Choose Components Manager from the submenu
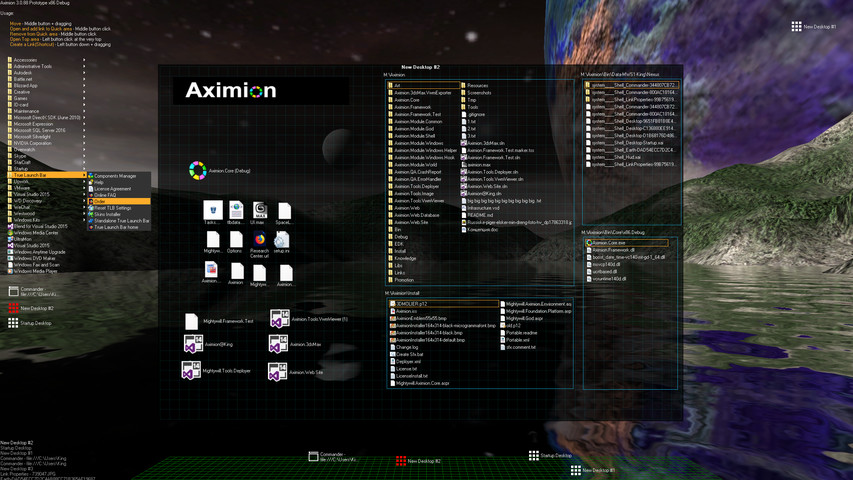Screen dimensions: 853x480 coord(114,176)
